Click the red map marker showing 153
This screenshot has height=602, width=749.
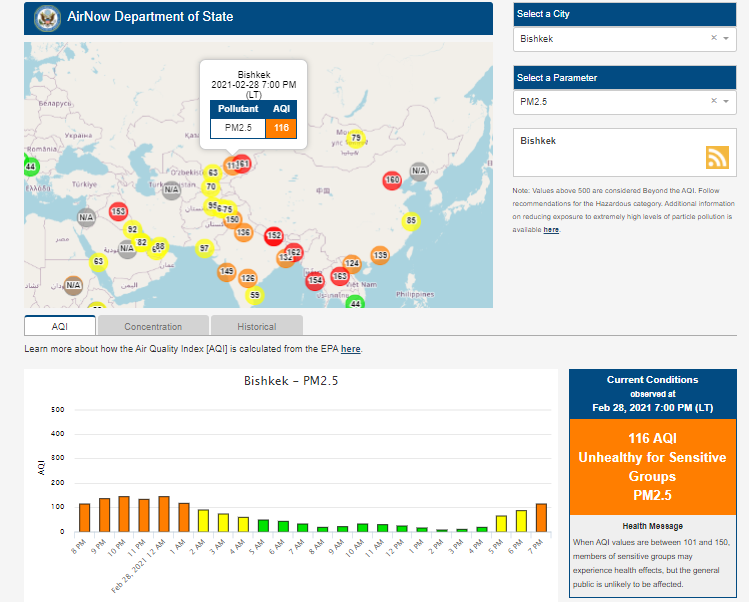pos(118,211)
